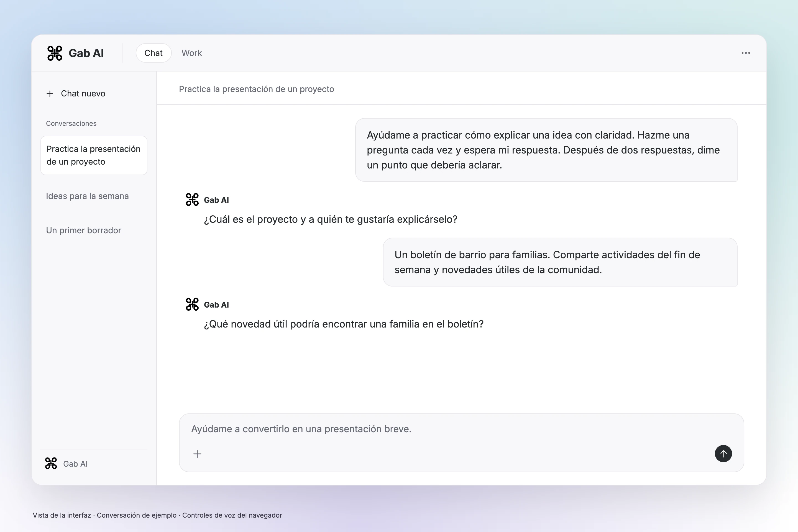Open 'Practica la presentación de un proyecto' conversation
The image size is (798, 532).
94,155
